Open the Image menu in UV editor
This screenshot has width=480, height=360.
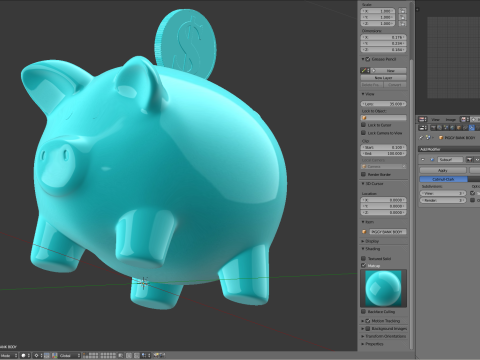(x=451, y=119)
